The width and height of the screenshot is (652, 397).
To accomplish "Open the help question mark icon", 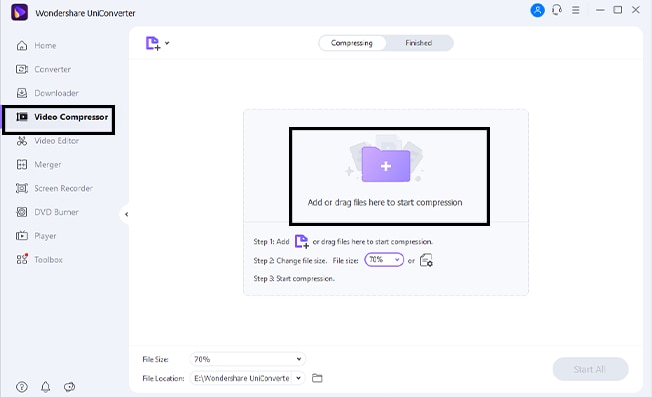I will pyautogui.click(x=22, y=387).
